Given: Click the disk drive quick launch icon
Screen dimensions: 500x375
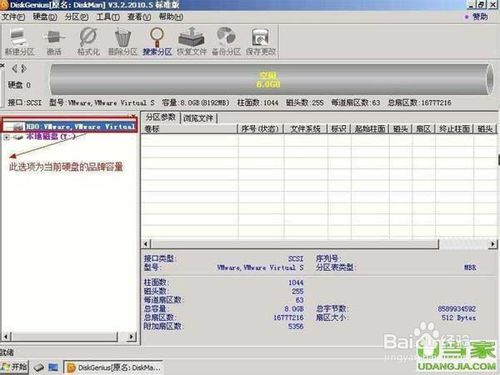Looking at the screenshot, I should (x=39, y=367).
